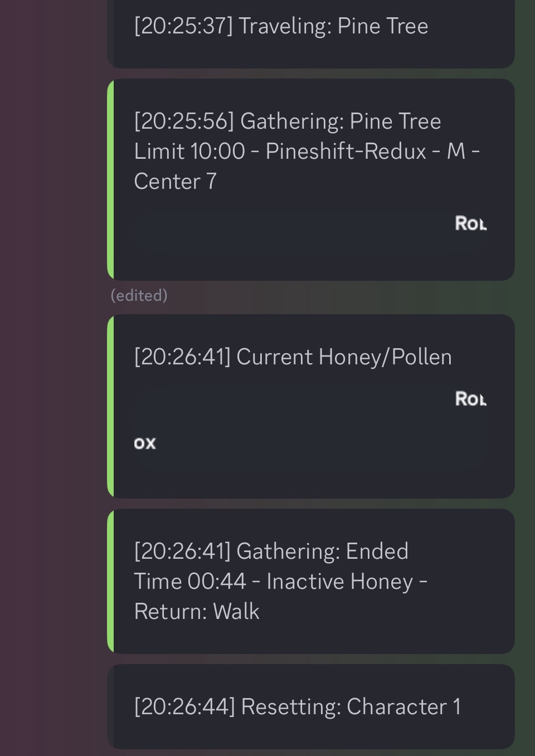
Task: Tap the green accent bar of Gathering: Ended
Action: pyautogui.click(x=110, y=581)
